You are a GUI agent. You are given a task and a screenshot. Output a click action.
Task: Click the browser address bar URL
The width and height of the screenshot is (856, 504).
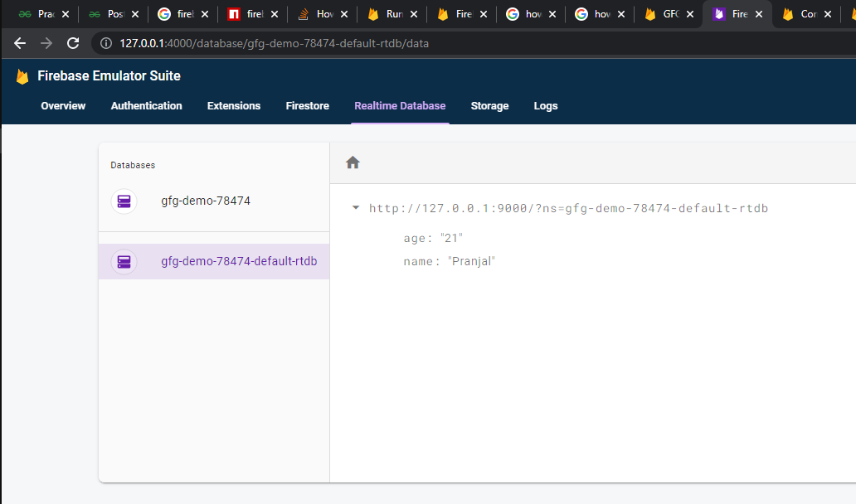(x=274, y=43)
